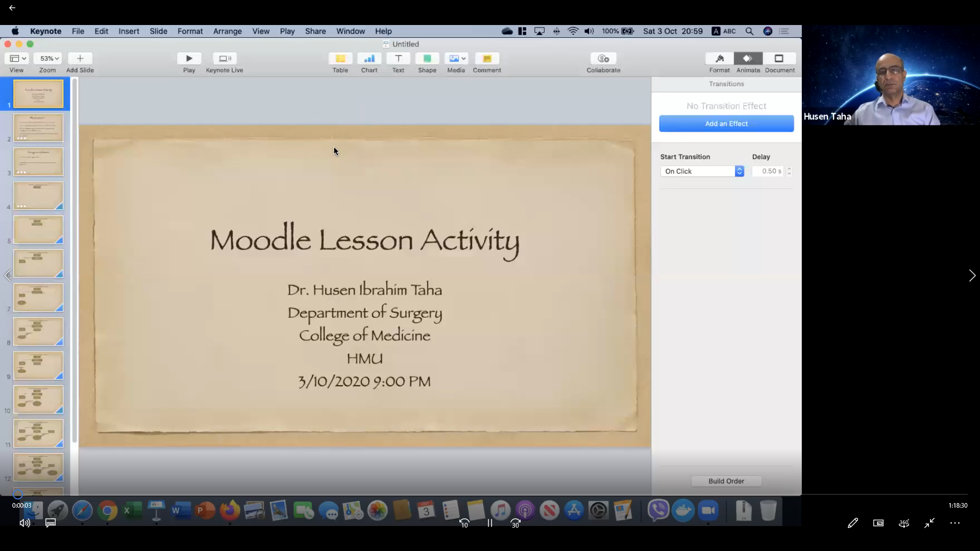The image size is (980, 551).
Task: Open the Help menu
Action: pyautogui.click(x=383, y=31)
